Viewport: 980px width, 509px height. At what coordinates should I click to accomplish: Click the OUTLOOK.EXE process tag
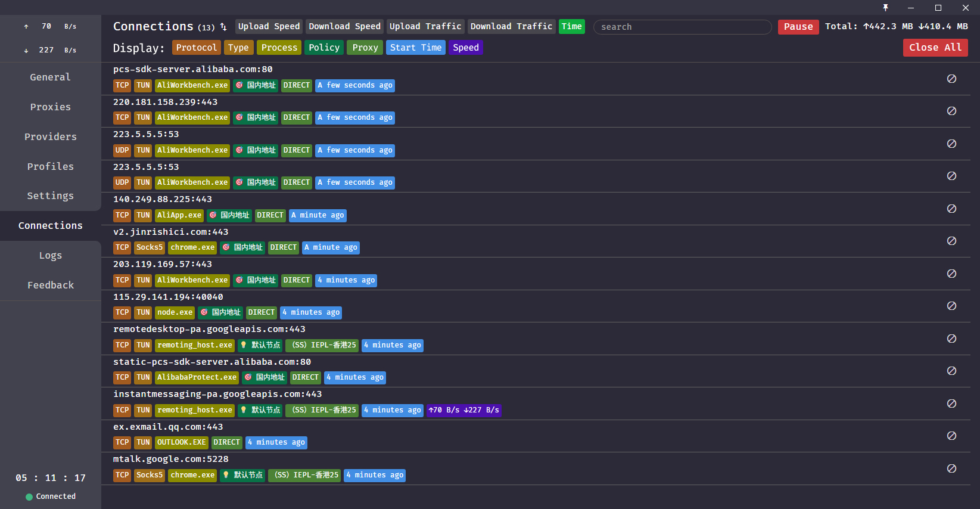181,442
